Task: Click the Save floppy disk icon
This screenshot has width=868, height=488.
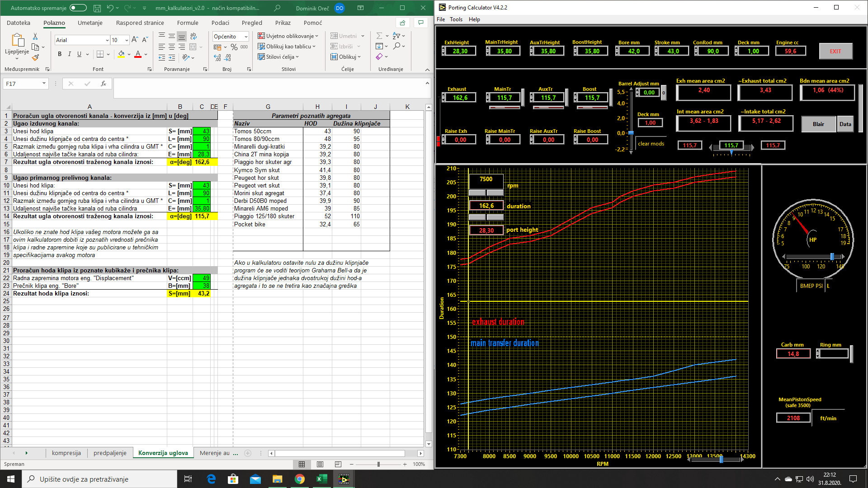Action: [97, 8]
